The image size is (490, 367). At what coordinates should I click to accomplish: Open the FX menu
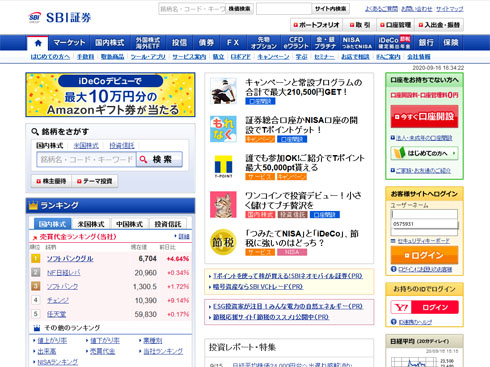coord(233,43)
